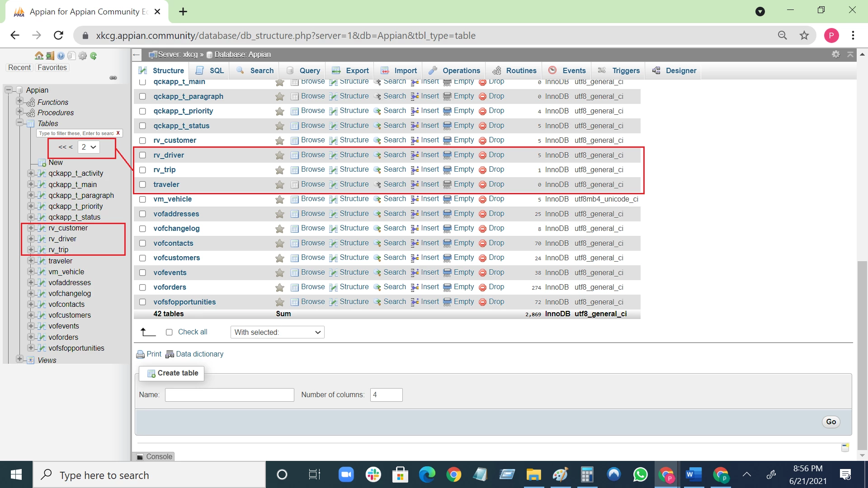Open the page number 2 dropdown in navigation

(89, 147)
